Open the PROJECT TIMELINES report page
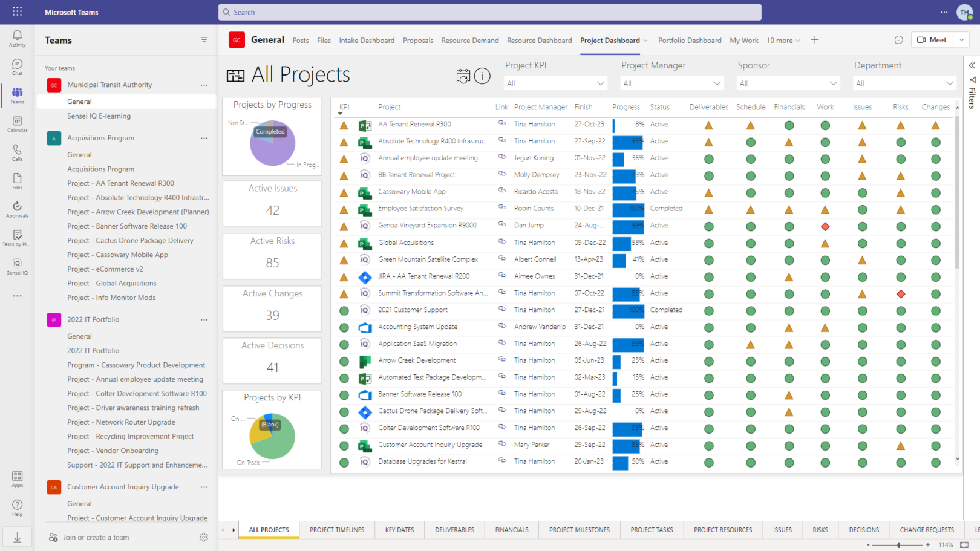 tap(337, 530)
